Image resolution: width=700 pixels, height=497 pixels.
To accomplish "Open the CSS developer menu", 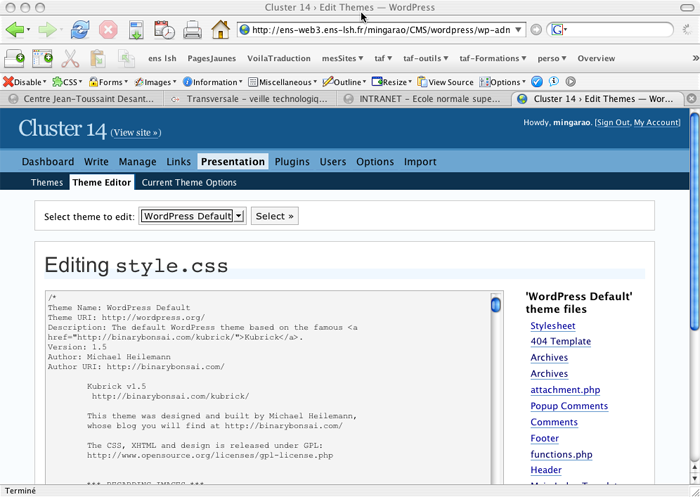I will pyautogui.click(x=67, y=82).
